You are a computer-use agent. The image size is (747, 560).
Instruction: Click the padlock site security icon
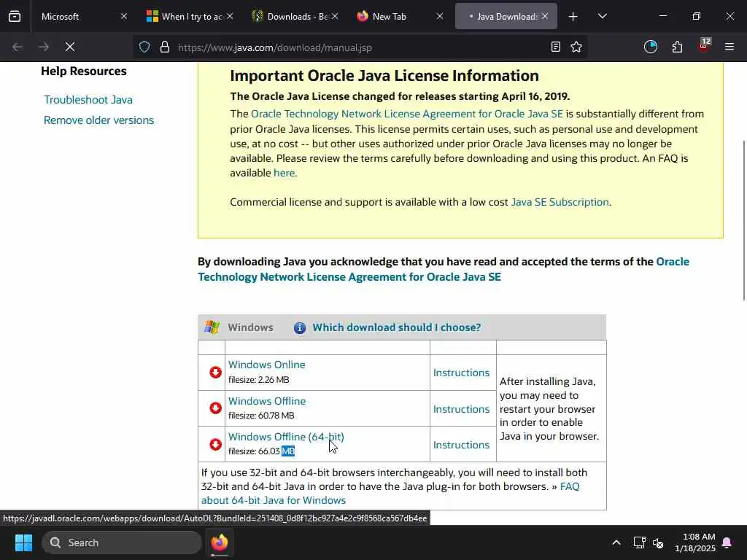[x=165, y=47]
